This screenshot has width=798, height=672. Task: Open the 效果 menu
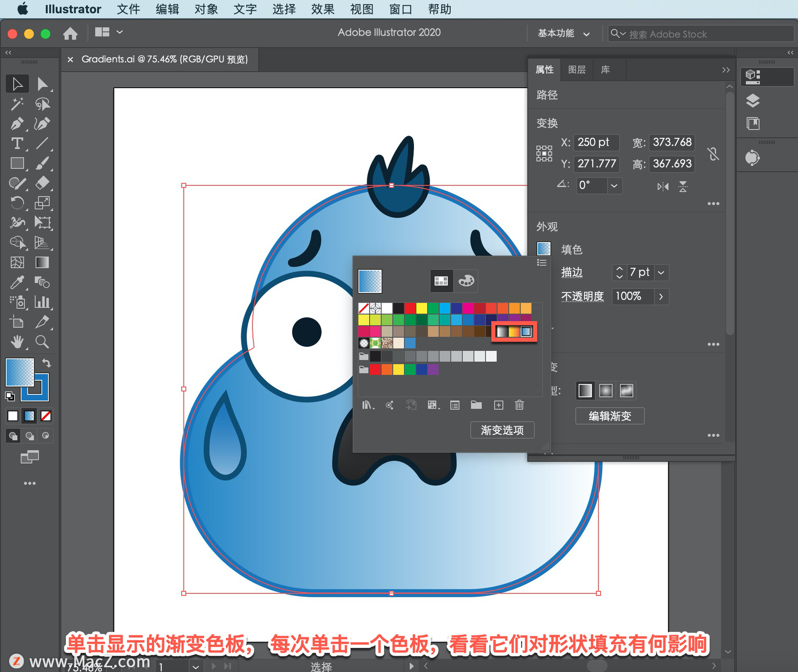(323, 9)
